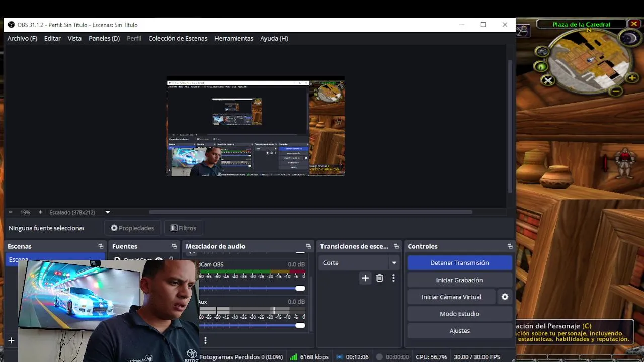This screenshot has width=644, height=362.
Task: Undock the Mezclador de audio panel
Action: pos(308,246)
